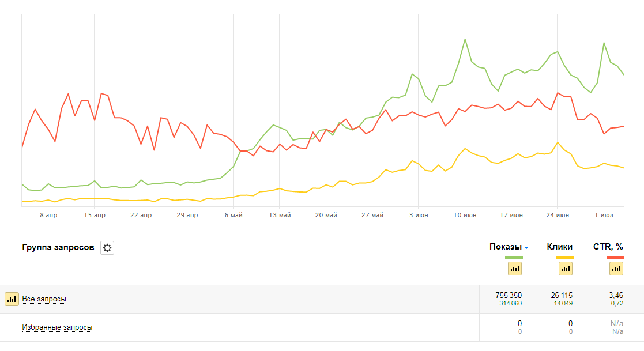Open the Избранные запросы link
Image resolution: width=644 pixels, height=351 pixels.
click(57, 327)
